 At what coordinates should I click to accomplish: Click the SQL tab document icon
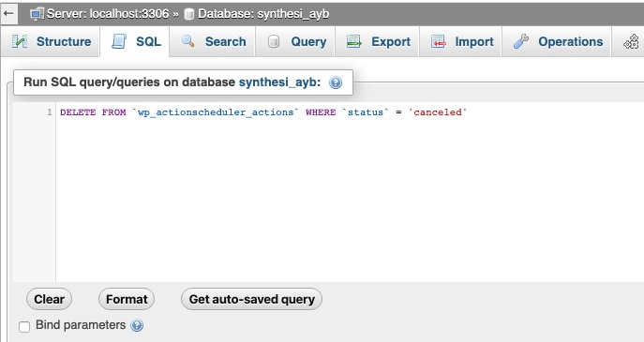(119, 41)
